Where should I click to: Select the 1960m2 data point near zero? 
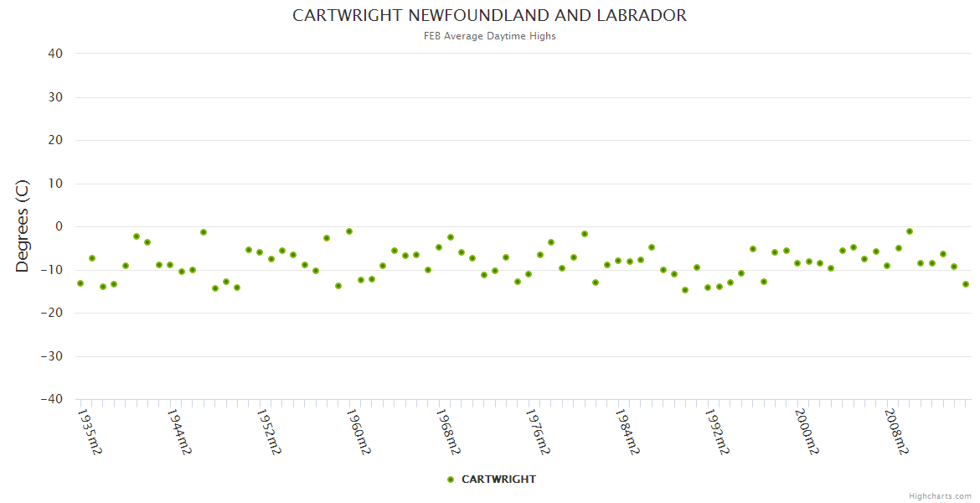(349, 231)
